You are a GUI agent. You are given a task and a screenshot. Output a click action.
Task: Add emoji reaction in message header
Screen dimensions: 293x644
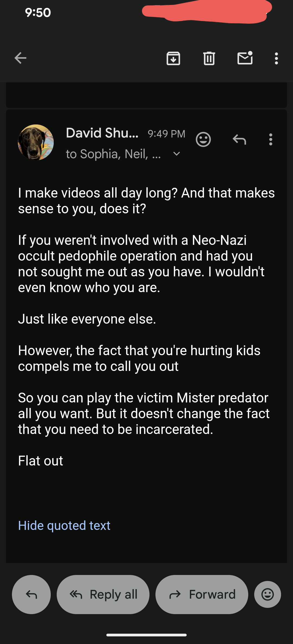click(x=203, y=140)
